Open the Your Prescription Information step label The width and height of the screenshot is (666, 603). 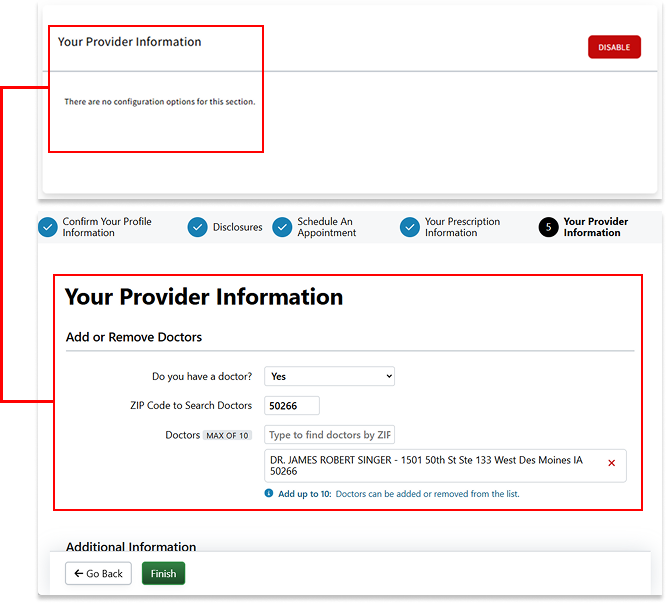click(x=462, y=227)
